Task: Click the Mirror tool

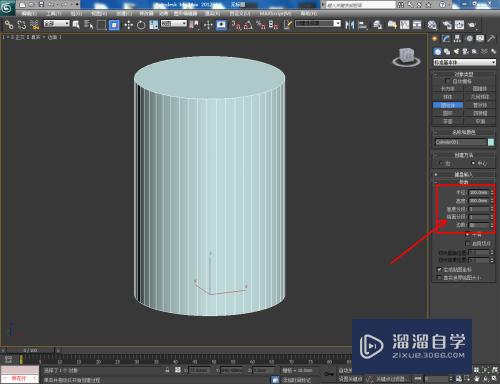Action: point(349,25)
